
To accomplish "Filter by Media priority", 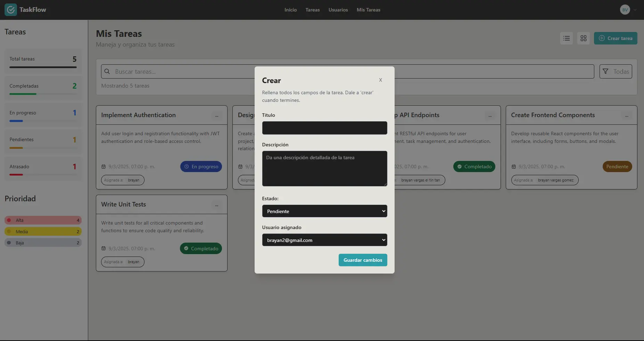I will 43,232.
